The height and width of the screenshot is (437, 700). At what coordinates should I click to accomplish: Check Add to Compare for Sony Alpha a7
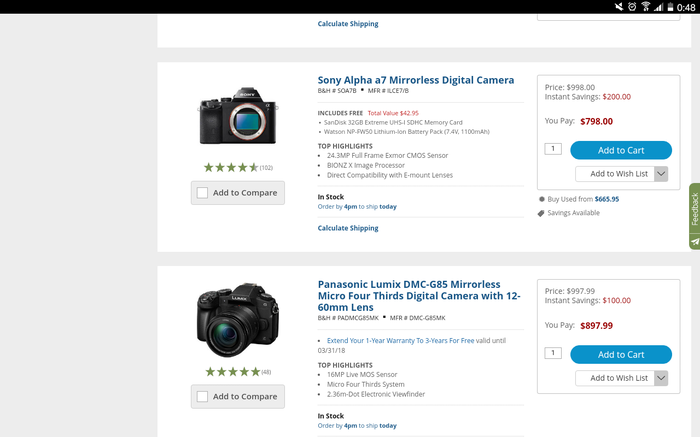click(203, 193)
